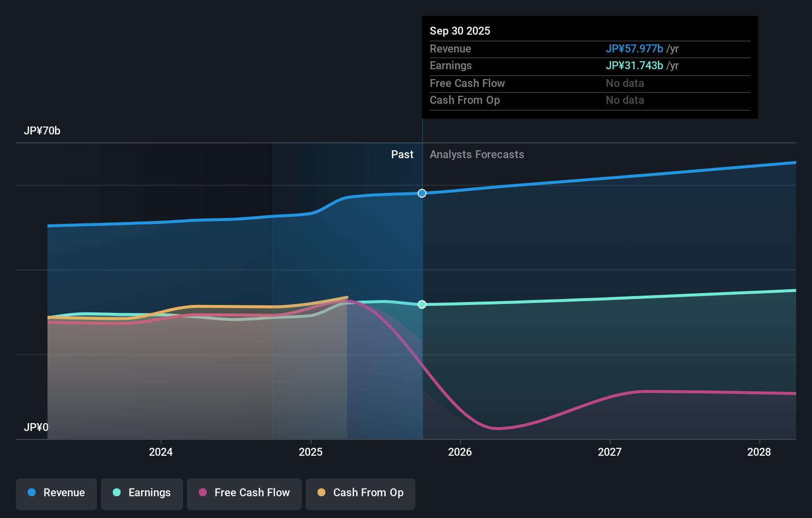Click the Sep 30 2025 tooltip header
The width and height of the screenshot is (812, 518).
click(x=459, y=31)
